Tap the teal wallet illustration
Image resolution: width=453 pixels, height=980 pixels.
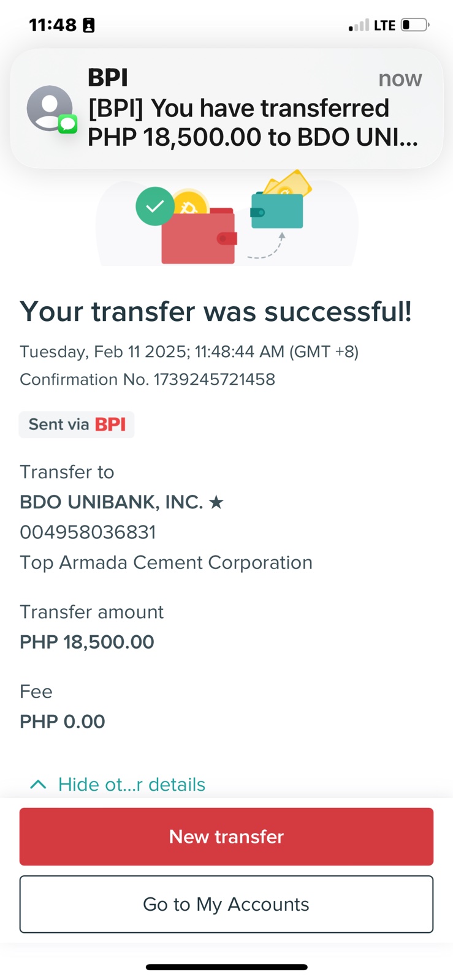[277, 211]
